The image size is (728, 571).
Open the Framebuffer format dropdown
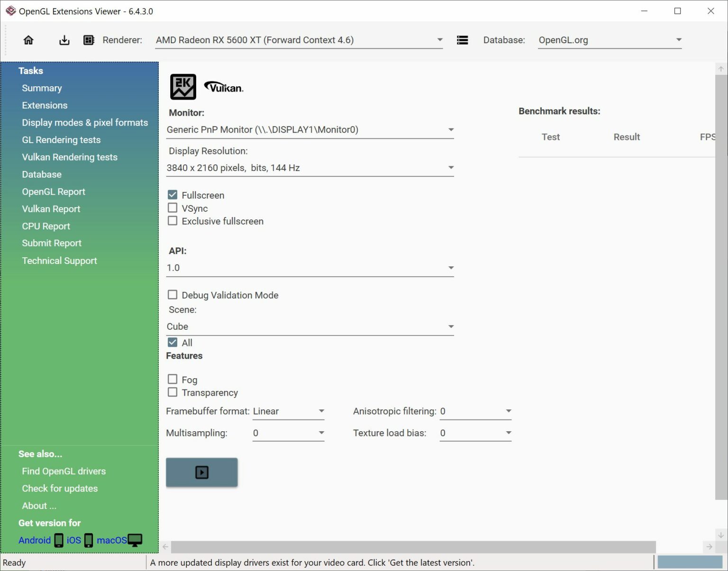(x=288, y=411)
